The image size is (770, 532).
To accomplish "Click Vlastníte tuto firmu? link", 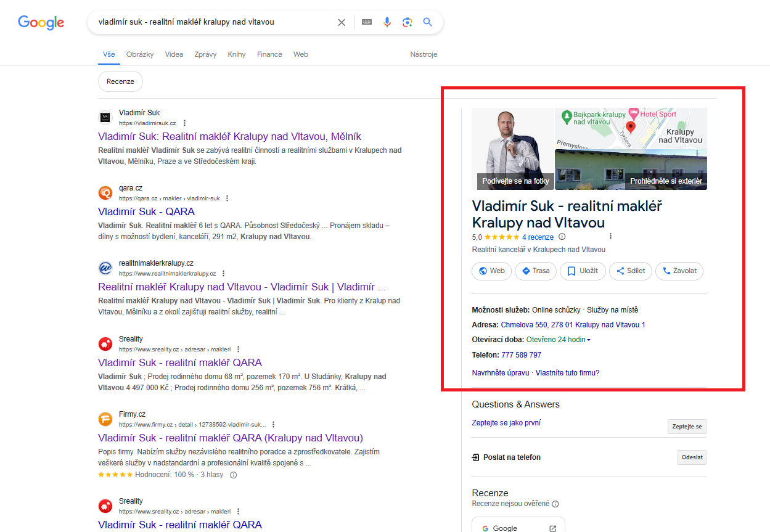I will 567,373.
